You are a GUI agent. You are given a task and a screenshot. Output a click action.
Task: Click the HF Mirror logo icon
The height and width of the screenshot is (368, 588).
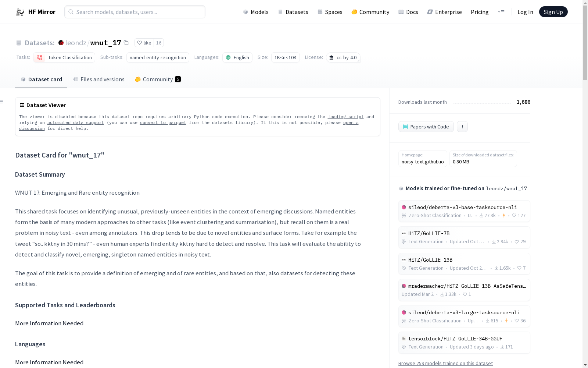coord(20,12)
